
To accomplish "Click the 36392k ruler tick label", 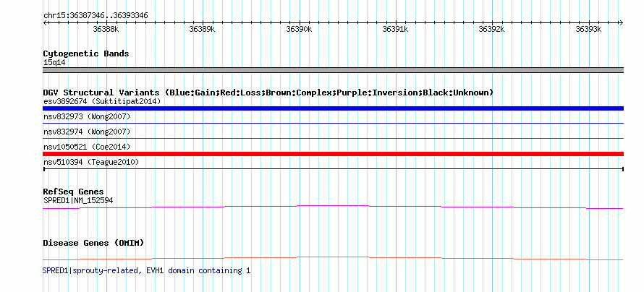I will pyautogui.click(x=492, y=30).
